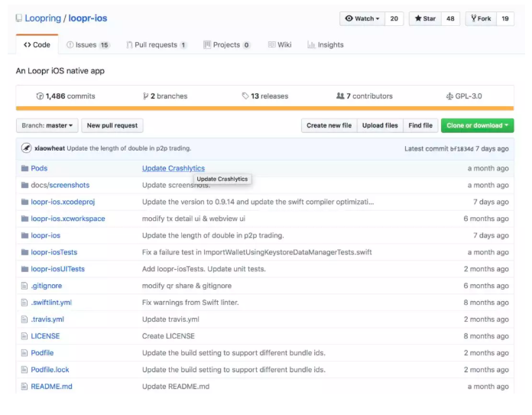View the watchers count 20

pos(394,18)
